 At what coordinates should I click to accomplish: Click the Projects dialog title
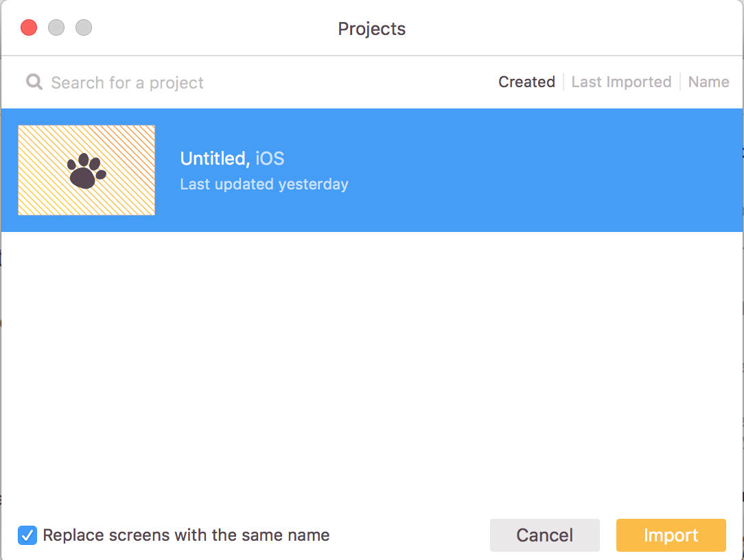coord(371,28)
